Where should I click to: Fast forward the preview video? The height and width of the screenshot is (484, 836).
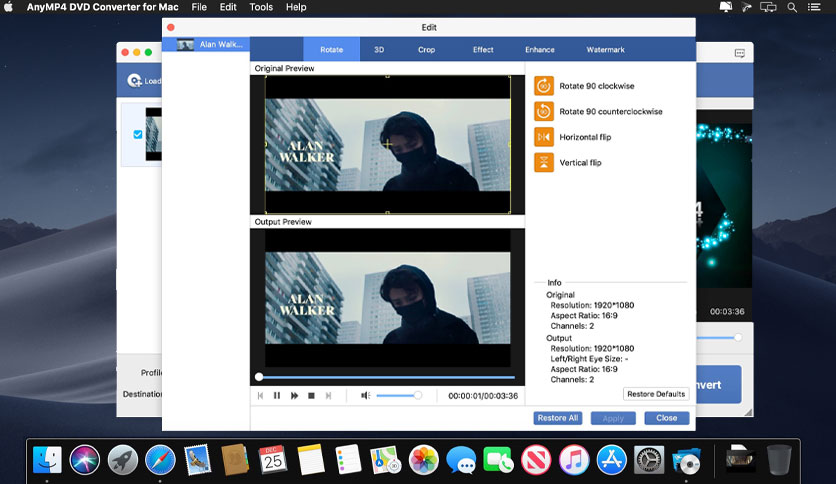(294, 396)
